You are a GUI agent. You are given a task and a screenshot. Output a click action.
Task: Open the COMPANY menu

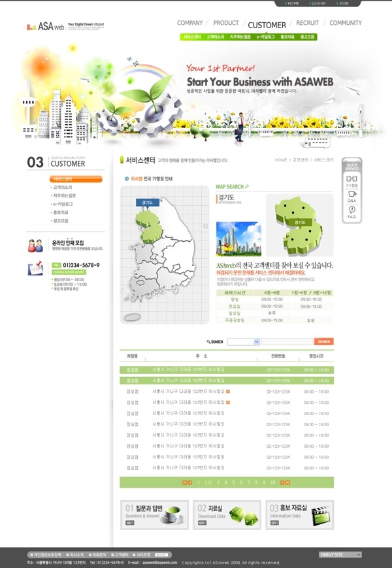(x=189, y=23)
